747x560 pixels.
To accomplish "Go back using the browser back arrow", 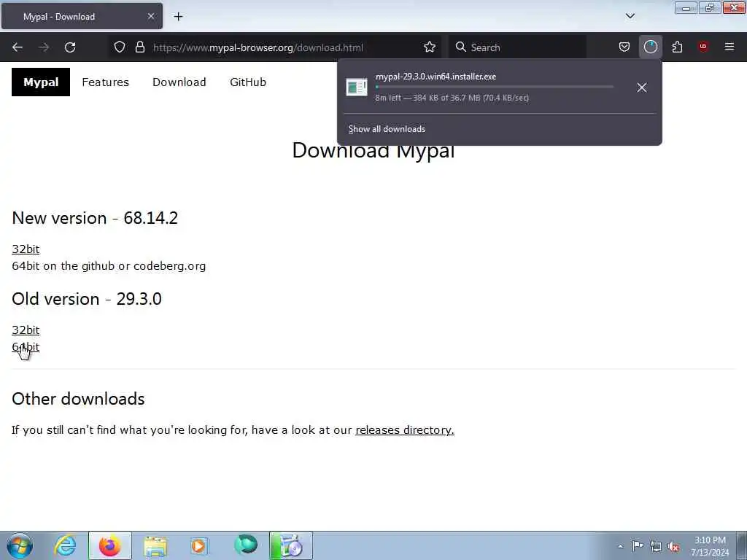I will click(x=18, y=47).
